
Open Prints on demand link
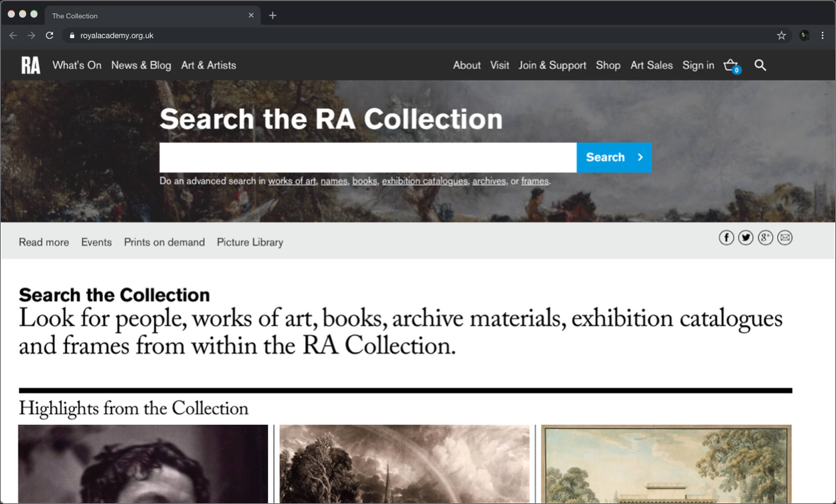pos(164,242)
